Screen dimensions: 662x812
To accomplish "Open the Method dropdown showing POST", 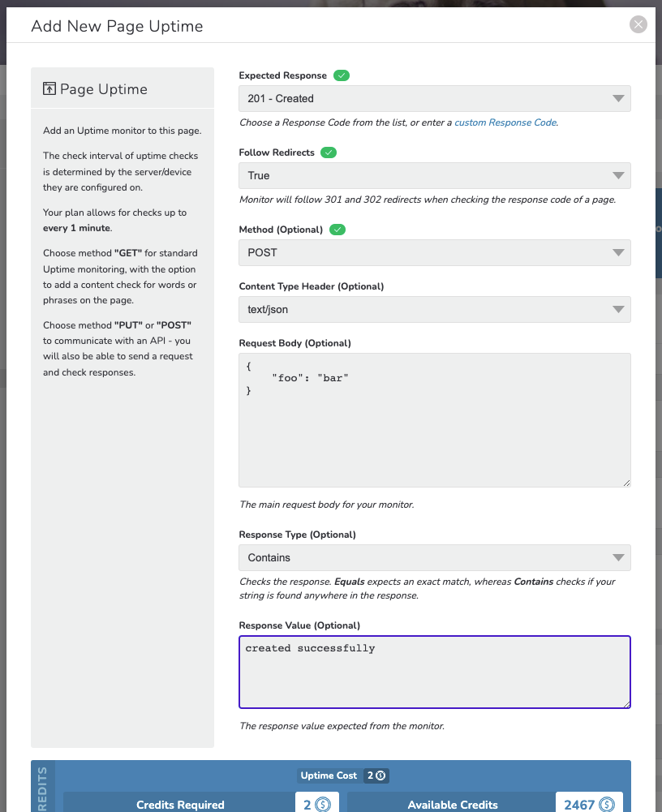I will click(435, 253).
